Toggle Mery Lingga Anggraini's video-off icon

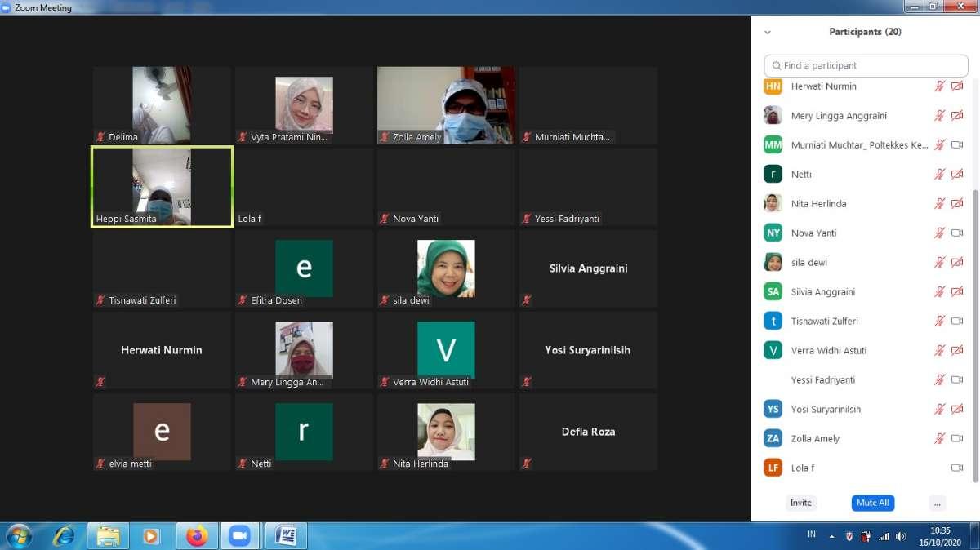pos(957,115)
